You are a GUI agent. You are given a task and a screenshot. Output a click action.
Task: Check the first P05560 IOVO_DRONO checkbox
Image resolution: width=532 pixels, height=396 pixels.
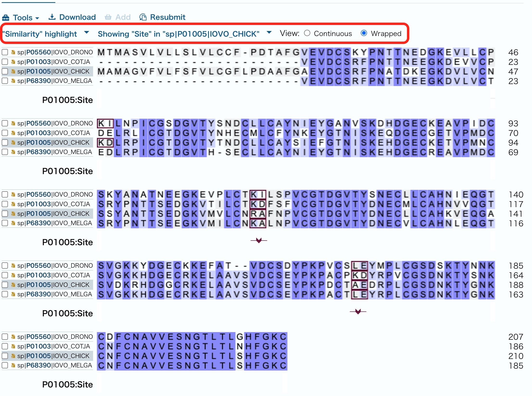tap(5, 52)
